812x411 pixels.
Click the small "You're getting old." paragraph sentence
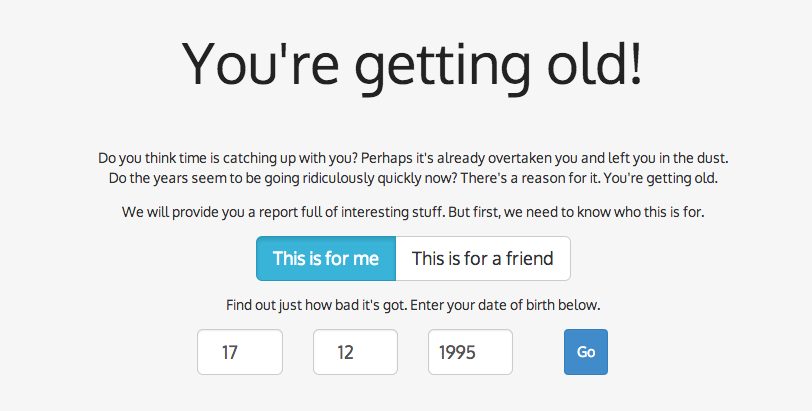tap(660, 178)
